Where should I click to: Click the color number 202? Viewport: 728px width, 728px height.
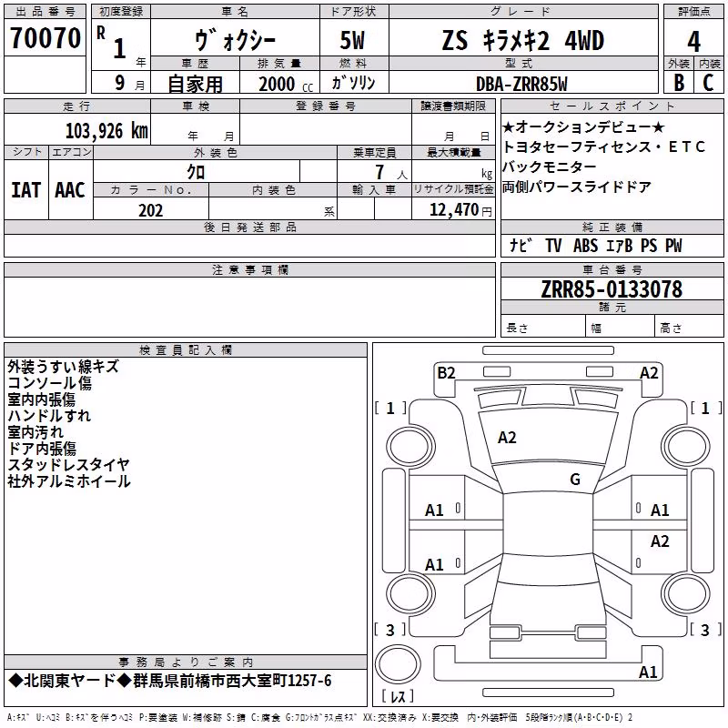click(151, 210)
